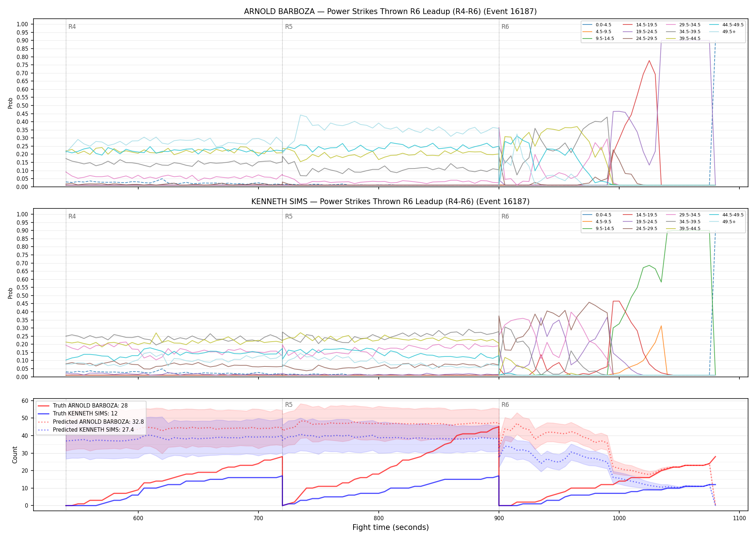The height and width of the screenshot is (540, 756).
Task: Pick the 4.5-9.5 legend entry in the Barboza chart
Action: [x=597, y=32]
